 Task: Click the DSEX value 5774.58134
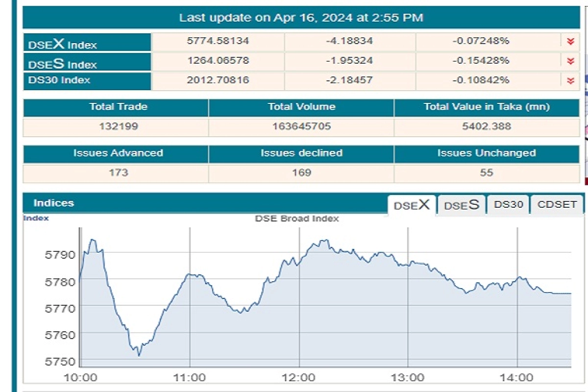click(218, 41)
